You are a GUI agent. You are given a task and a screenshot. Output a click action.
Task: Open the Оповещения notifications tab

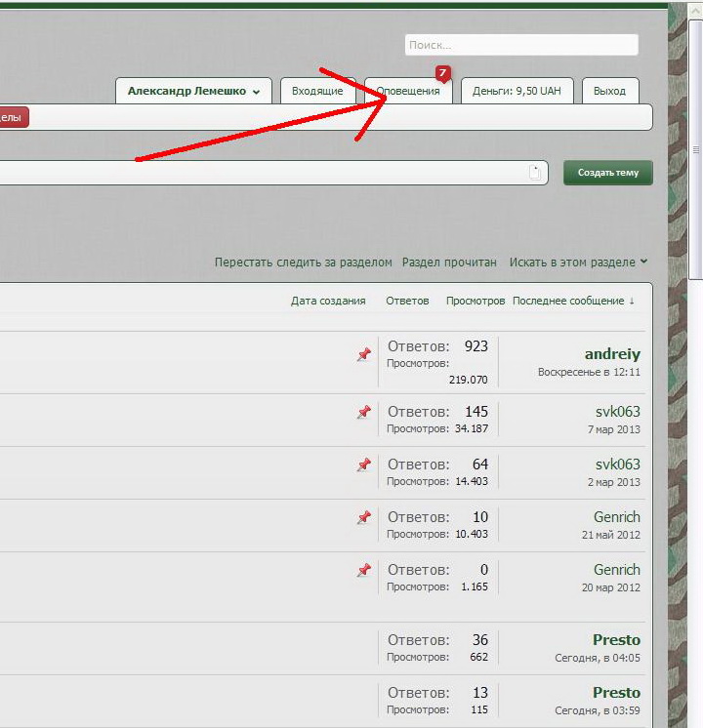[408, 91]
